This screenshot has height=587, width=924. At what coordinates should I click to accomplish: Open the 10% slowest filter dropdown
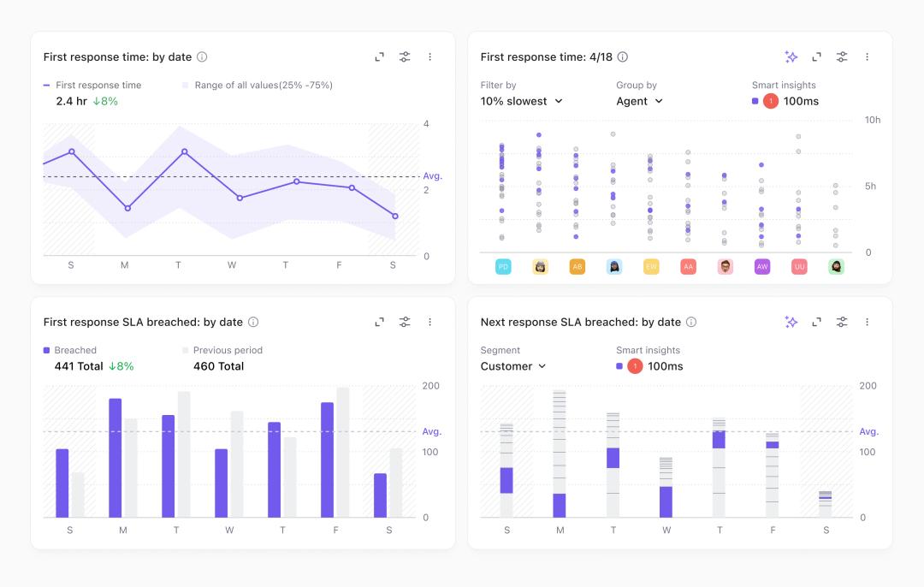pyautogui.click(x=521, y=101)
